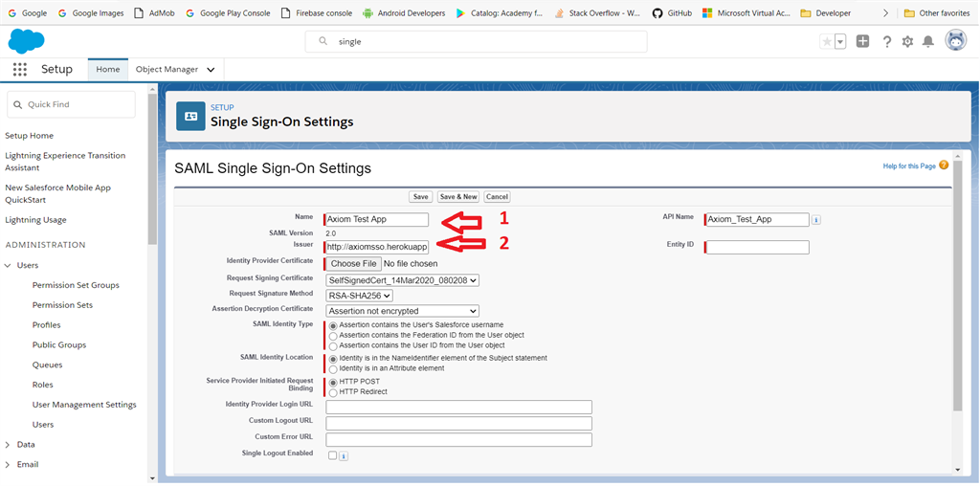Collapse the Users section in sidebar
Viewport: 980px width, 486px height.
click(x=8, y=266)
